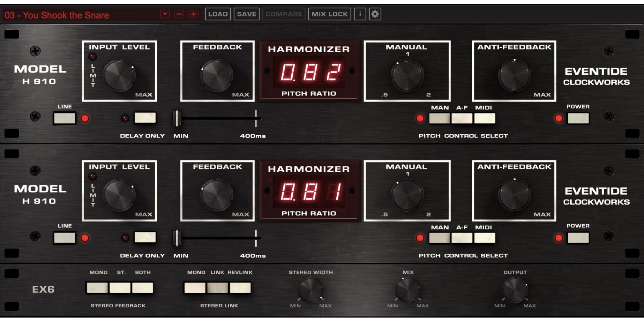This screenshot has width=644, height=322.
Task: Toggle POWER switch on upper H910 unit
Action: 578,118
